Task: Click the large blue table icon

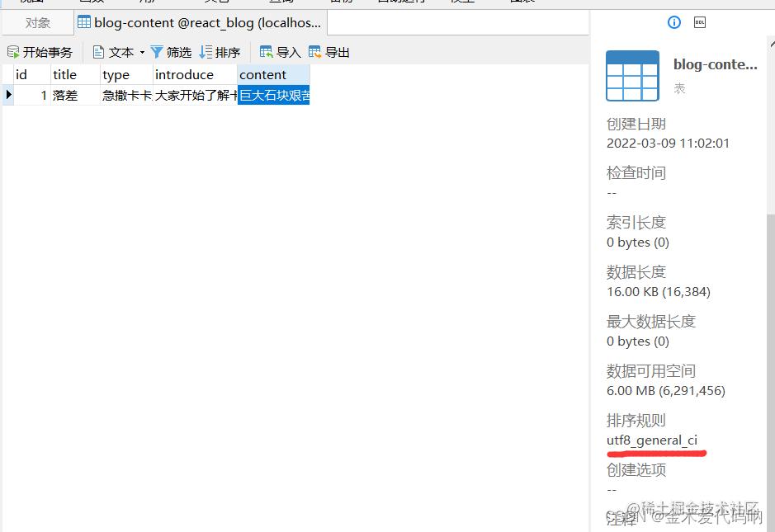Action: (632, 75)
